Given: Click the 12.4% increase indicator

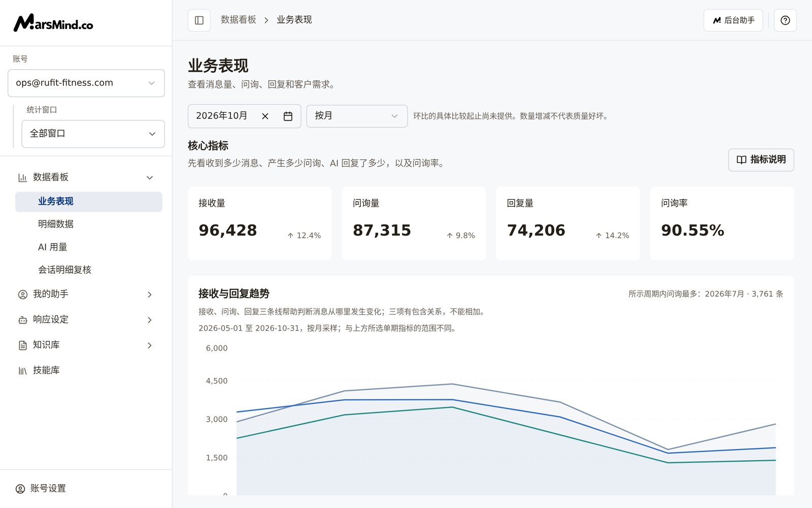Looking at the screenshot, I should 304,236.
